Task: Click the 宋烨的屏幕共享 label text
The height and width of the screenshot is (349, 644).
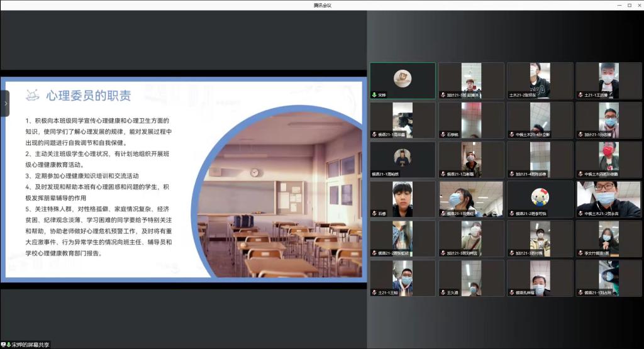Action: [31, 345]
